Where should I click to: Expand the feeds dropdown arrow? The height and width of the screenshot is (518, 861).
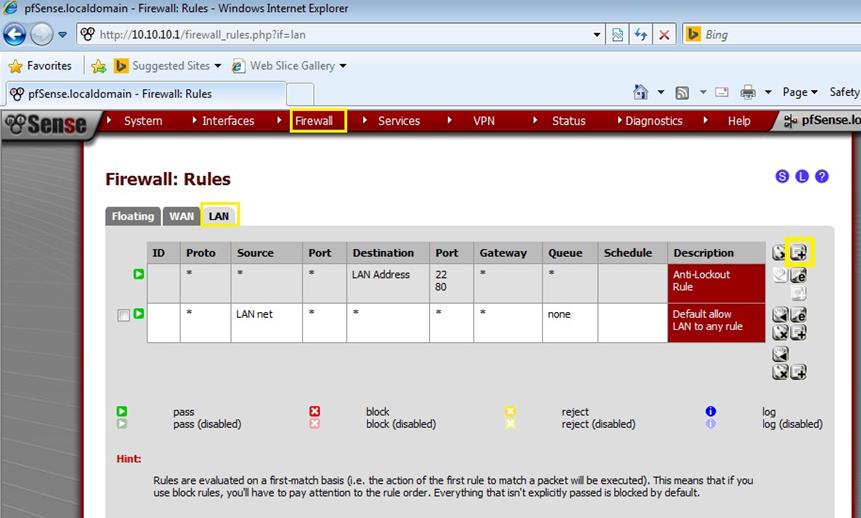(703, 92)
